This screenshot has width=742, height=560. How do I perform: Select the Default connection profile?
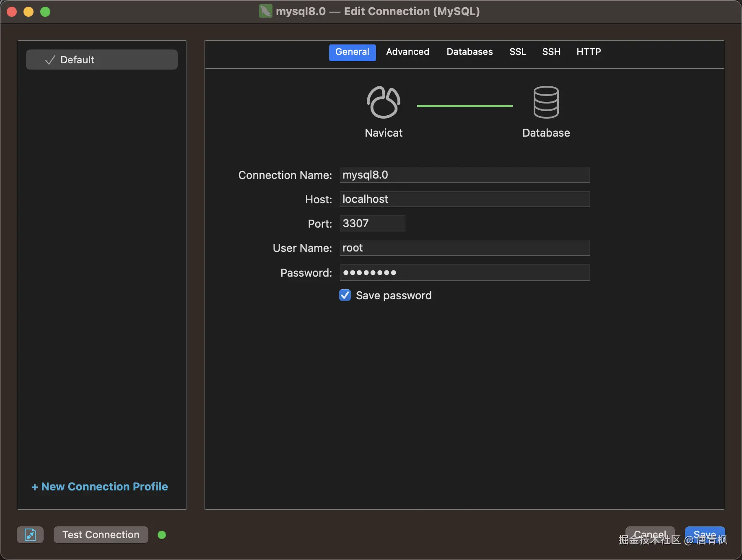point(102,60)
